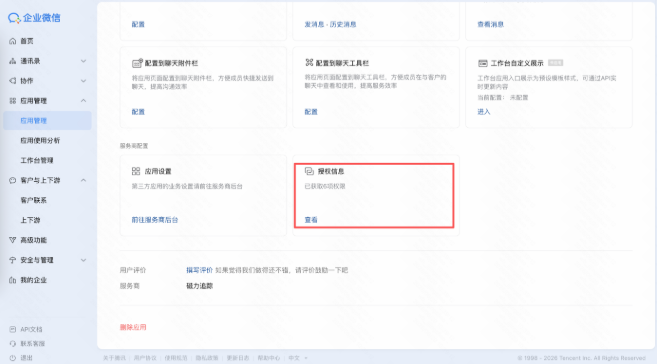
Task: Open 用户协议 in the footer
Action: coord(145,358)
